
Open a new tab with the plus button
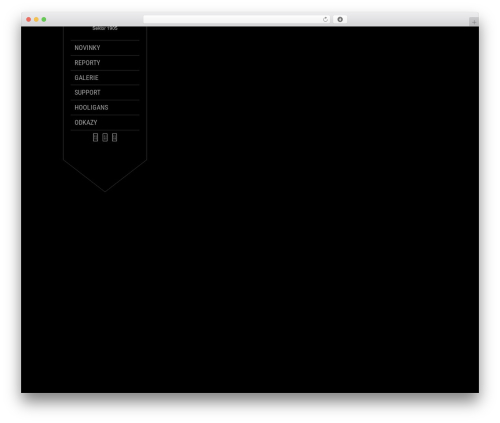[x=474, y=22]
